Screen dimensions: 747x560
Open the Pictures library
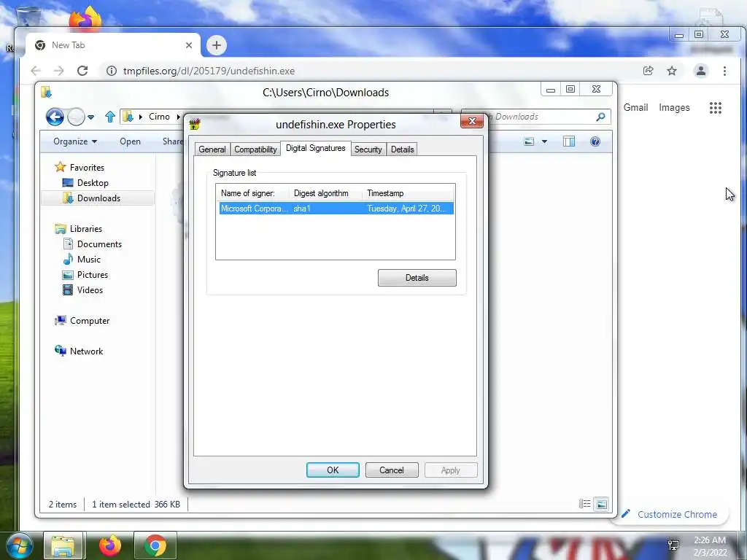click(x=86, y=275)
